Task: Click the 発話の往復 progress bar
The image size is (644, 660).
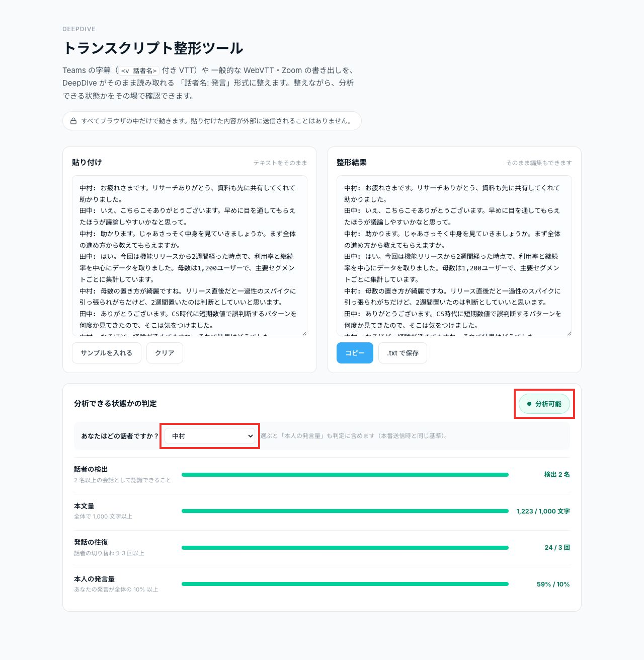Action: tap(345, 548)
